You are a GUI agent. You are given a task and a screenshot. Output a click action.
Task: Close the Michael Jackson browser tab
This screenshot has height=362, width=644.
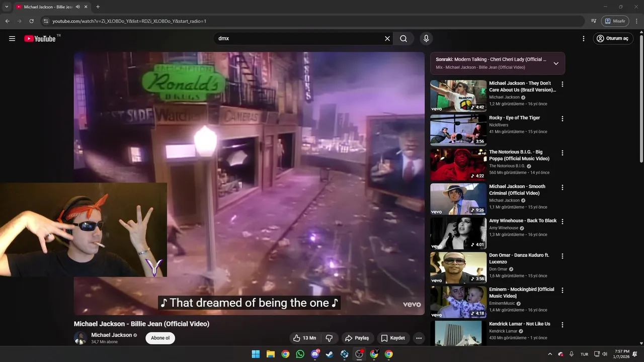coord(86,7)
